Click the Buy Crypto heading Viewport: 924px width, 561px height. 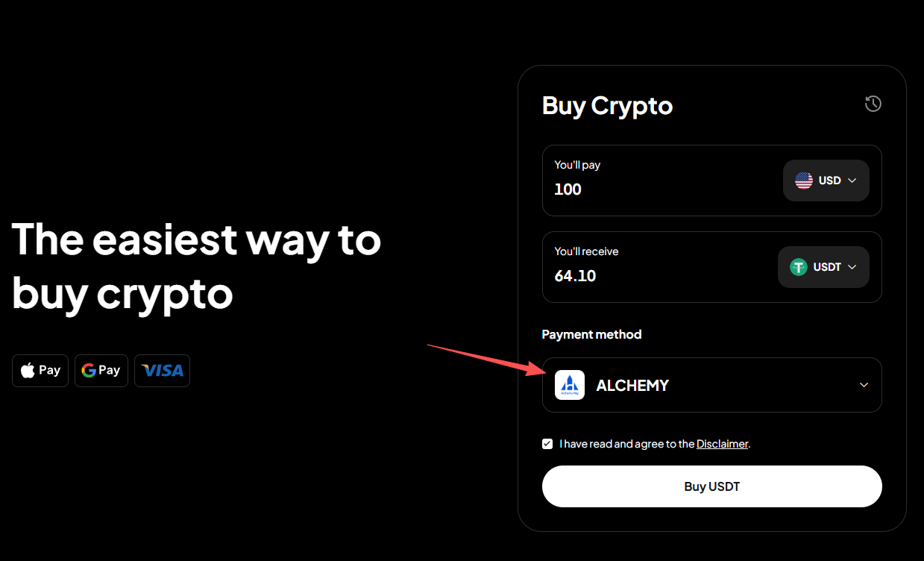607,105
